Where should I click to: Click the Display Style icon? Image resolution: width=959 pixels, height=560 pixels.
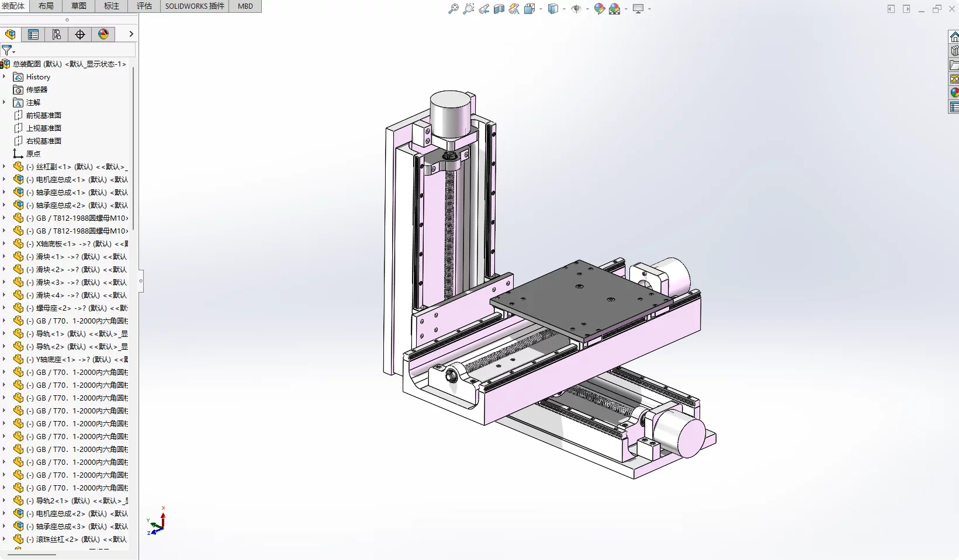coord(553,9)
